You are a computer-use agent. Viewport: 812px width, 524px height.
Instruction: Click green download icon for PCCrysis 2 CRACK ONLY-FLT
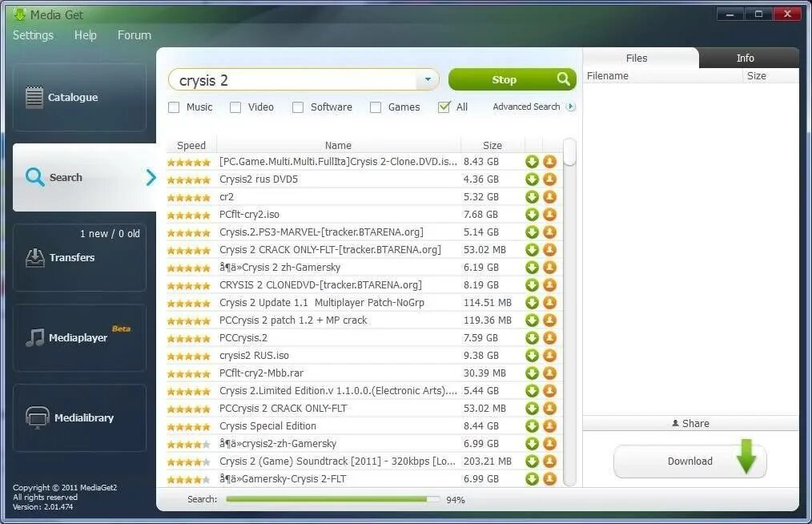pyautogui.click(x=532, y=409)
